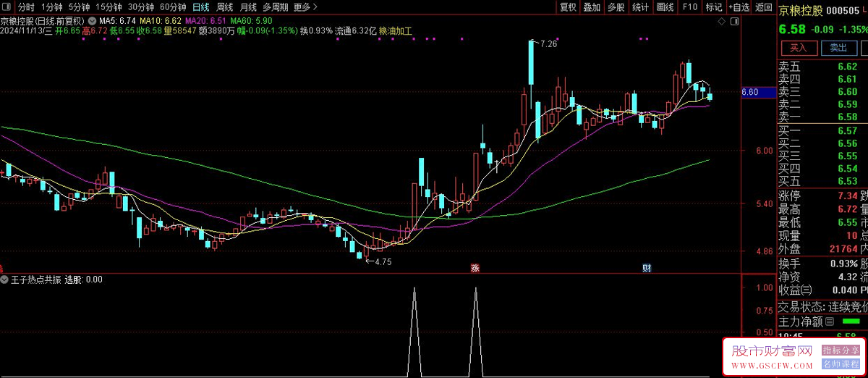This screenshot has height=378, width=868.
Task: Click the 现量 10 value
Action: [x=852, y=235]
